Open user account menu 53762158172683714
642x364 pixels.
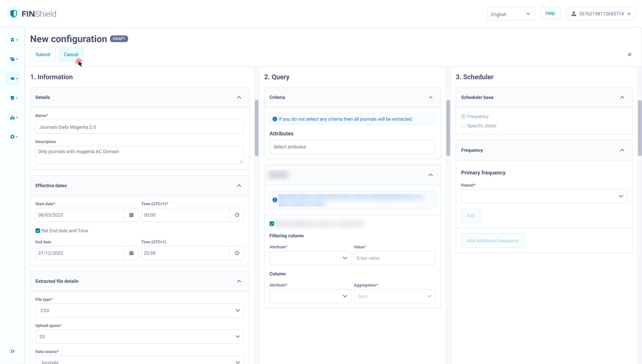pyautogui.click(x=601, y=14)
